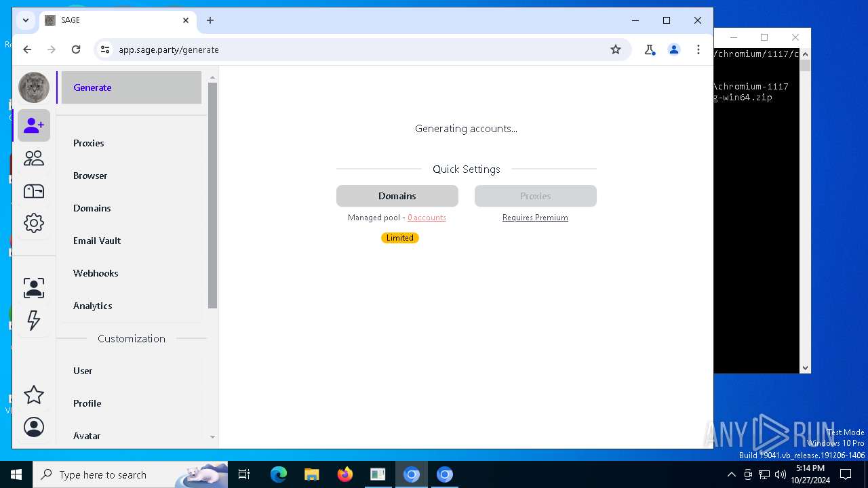The height and width of the screenshot is (488, 868).
Task: Open the Avatar customization item
Action: (x=132, y=436)
